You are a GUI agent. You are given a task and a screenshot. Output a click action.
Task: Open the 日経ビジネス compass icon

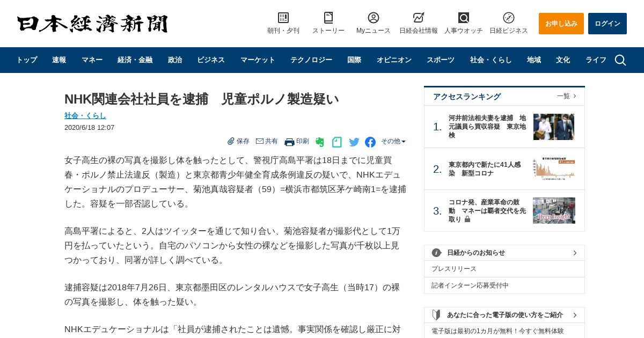(x=509, y=18)
